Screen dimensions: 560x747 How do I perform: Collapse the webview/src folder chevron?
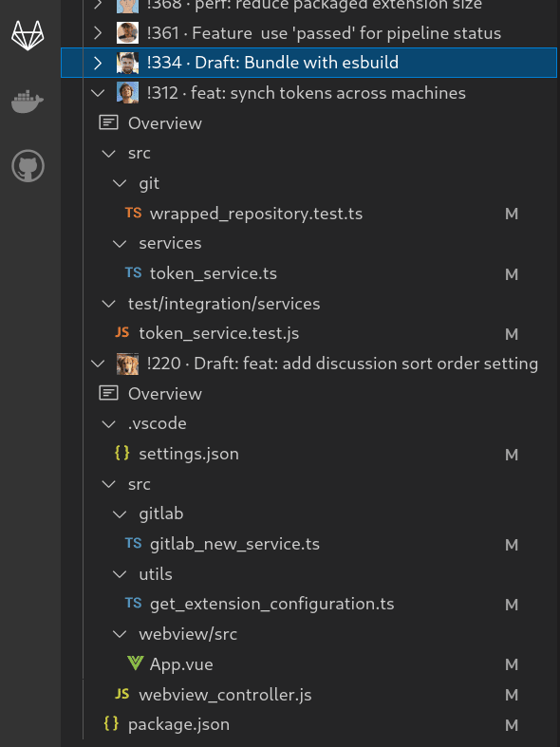pos(120,635)
